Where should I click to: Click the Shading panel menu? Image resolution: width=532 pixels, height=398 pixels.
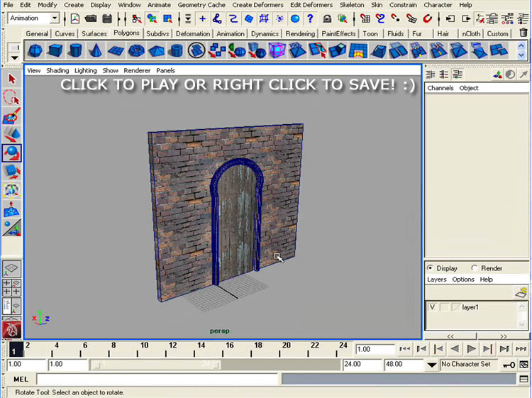tap(57, 71)
